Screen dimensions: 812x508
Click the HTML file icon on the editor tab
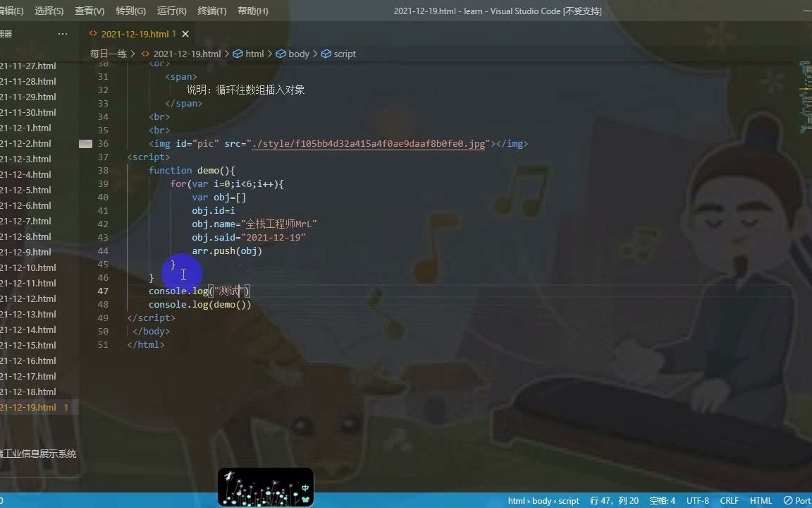(x=94, y=33)
